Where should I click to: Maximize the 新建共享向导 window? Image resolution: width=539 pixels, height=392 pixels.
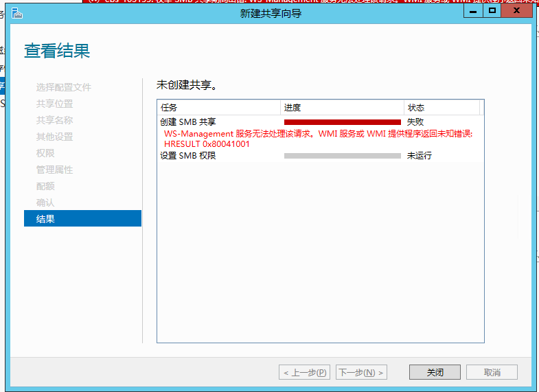pos(492,11)
